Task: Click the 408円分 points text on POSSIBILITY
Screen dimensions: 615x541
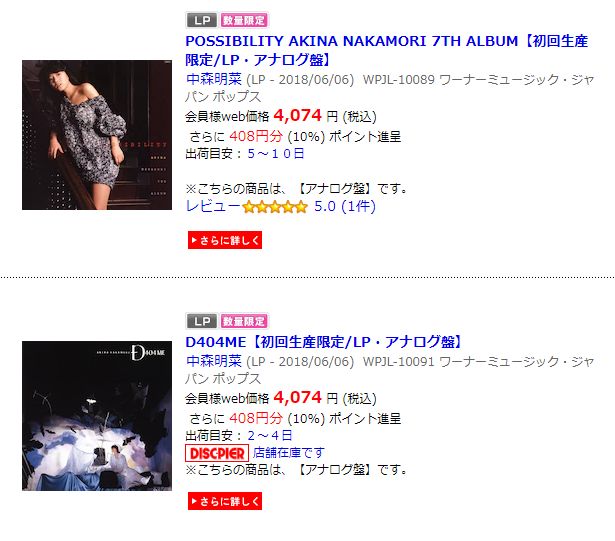Action: 256,137
